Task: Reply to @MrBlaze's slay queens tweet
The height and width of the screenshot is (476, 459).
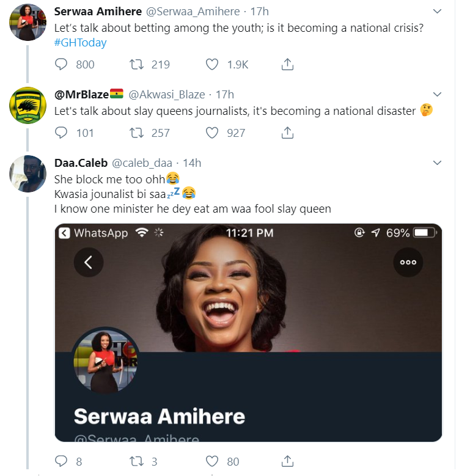Action: tap(61, 133)
